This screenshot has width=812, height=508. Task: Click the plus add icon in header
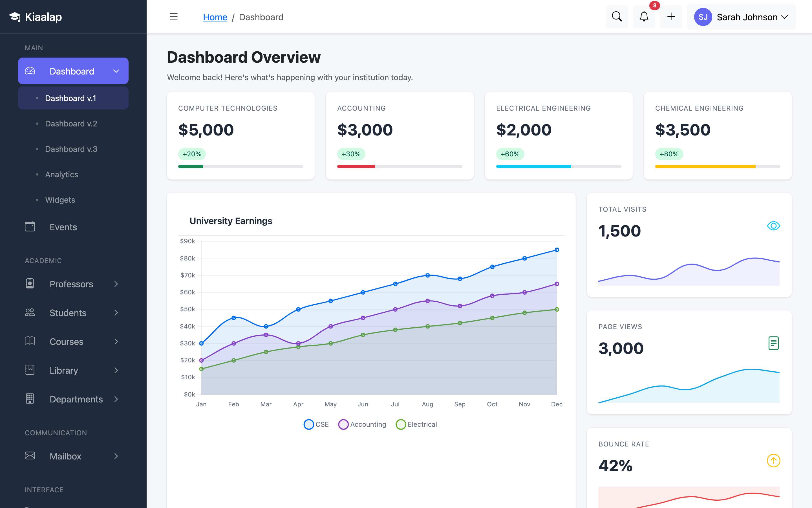pyautogui.click(x=671, y=16)
